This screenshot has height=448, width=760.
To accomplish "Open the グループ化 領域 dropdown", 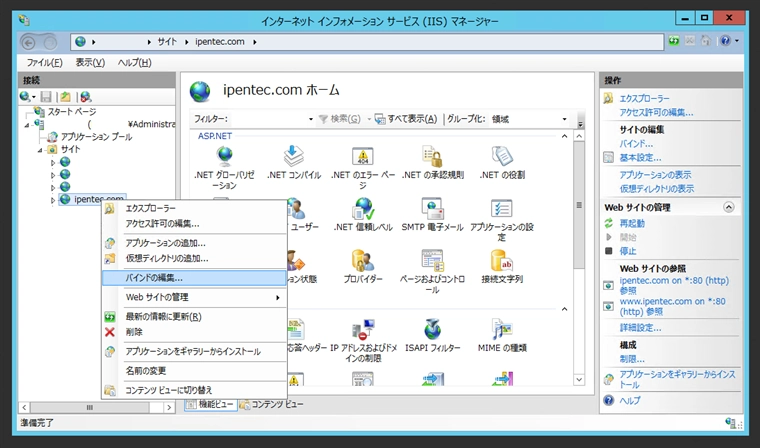I will point(564,119).
